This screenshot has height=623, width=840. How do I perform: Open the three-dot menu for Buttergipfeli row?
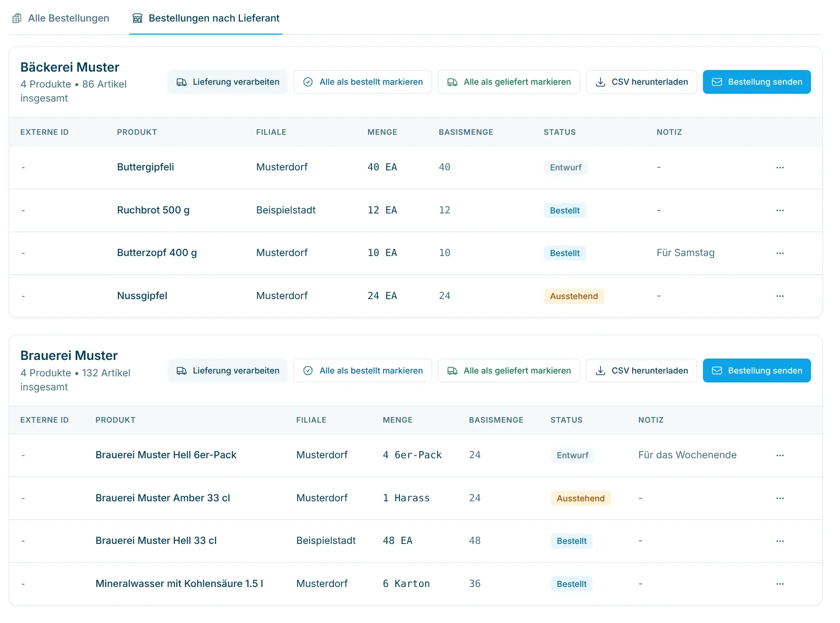tap(780, 168)
